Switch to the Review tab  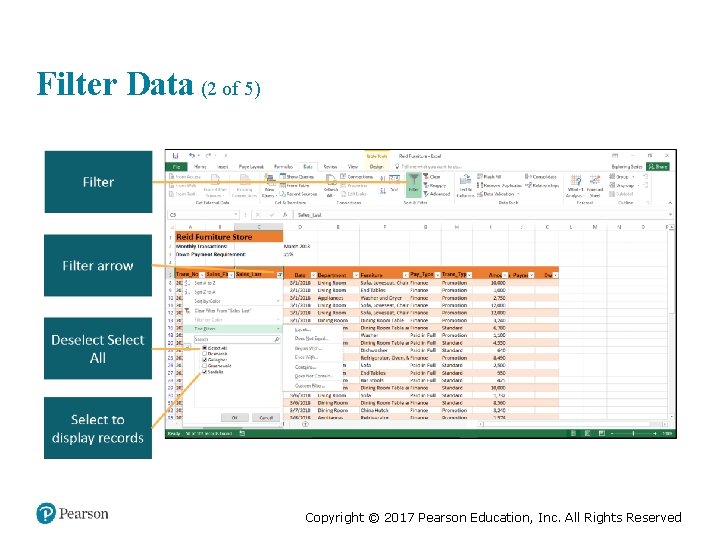point(330,167)
